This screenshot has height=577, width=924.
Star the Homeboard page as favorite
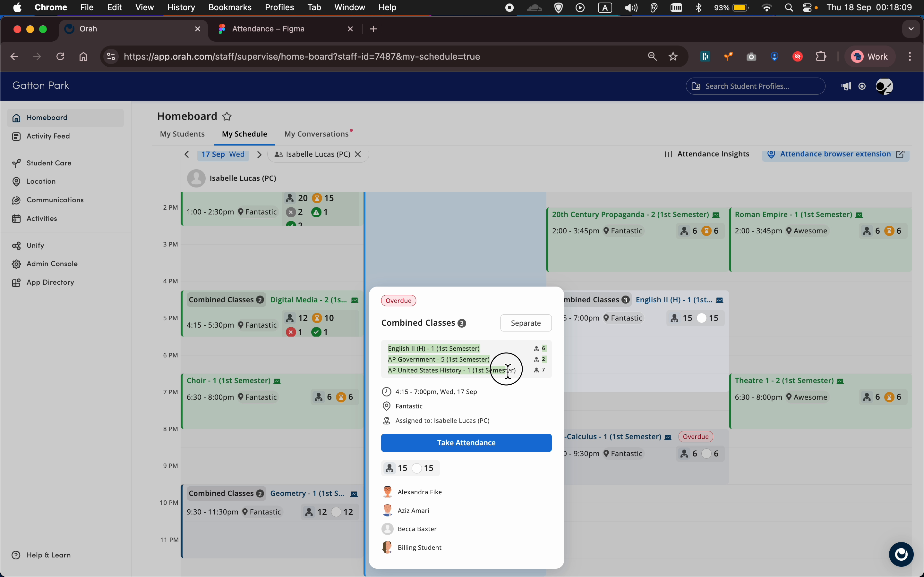tap(227, 116)
